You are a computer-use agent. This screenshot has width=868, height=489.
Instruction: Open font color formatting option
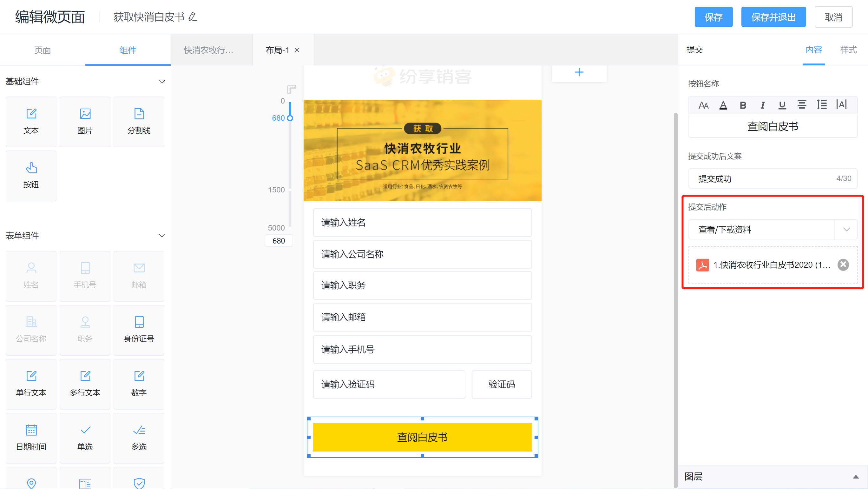click(x=723, y=105)
